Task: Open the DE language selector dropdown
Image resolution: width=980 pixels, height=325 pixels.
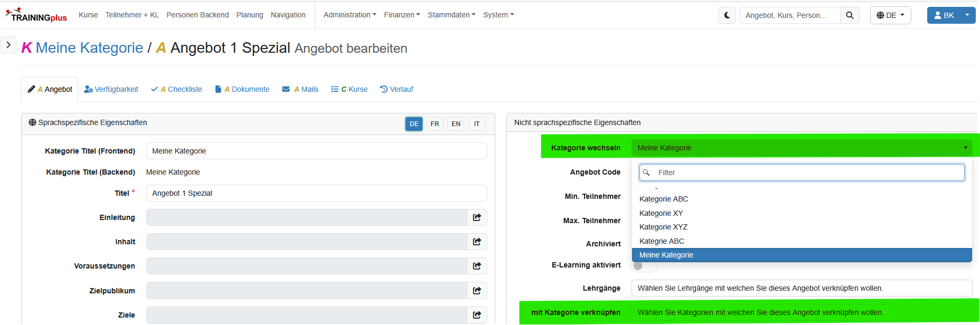Action: [890, 15]
